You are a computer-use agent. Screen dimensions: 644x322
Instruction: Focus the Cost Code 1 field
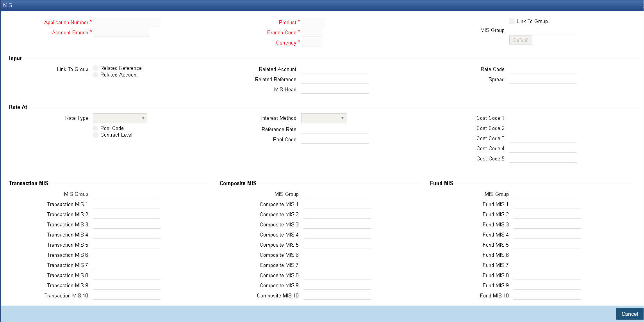click(x=543, y=118)
